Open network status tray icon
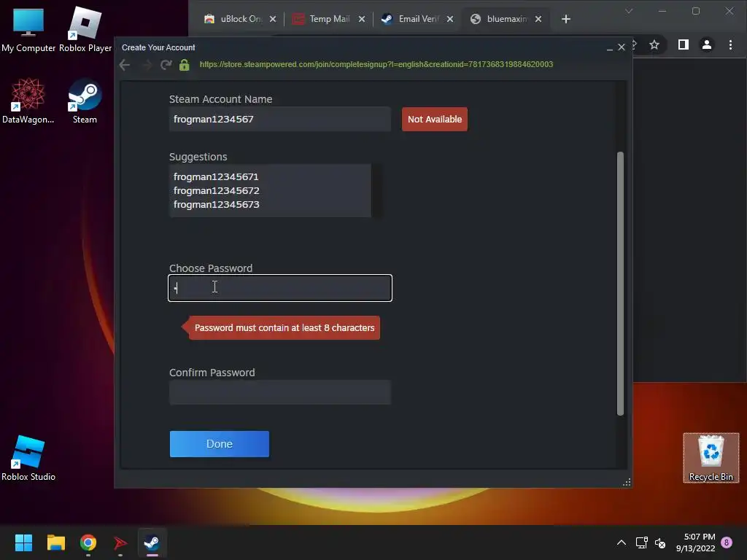Viewport: 747px width, 560px height. [x=641, y=542]
